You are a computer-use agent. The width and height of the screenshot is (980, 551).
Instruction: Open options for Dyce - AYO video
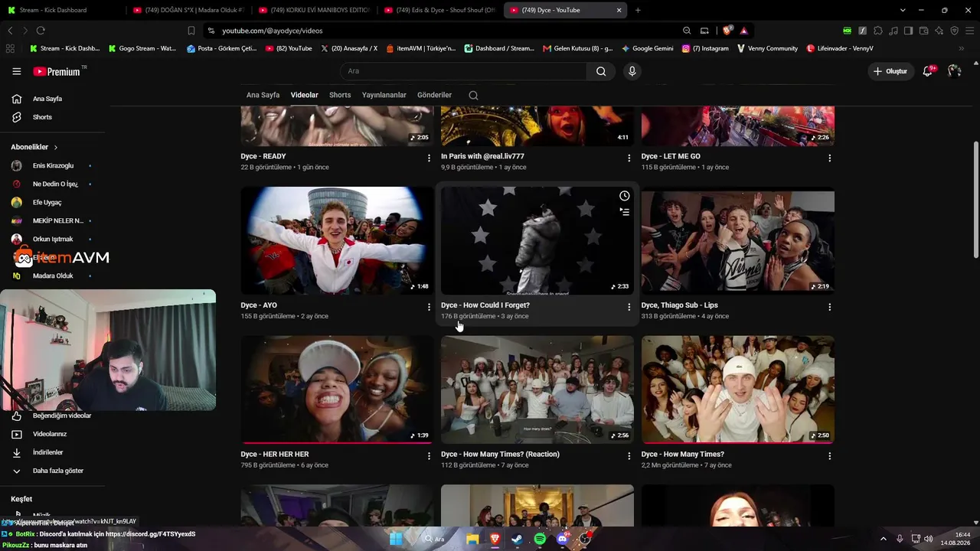coord(429,307)
